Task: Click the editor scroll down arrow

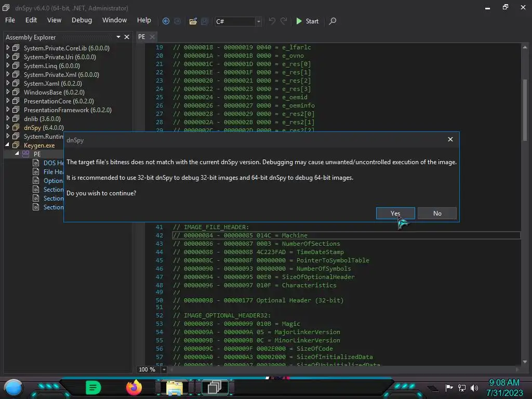Action: pos(525,362)
